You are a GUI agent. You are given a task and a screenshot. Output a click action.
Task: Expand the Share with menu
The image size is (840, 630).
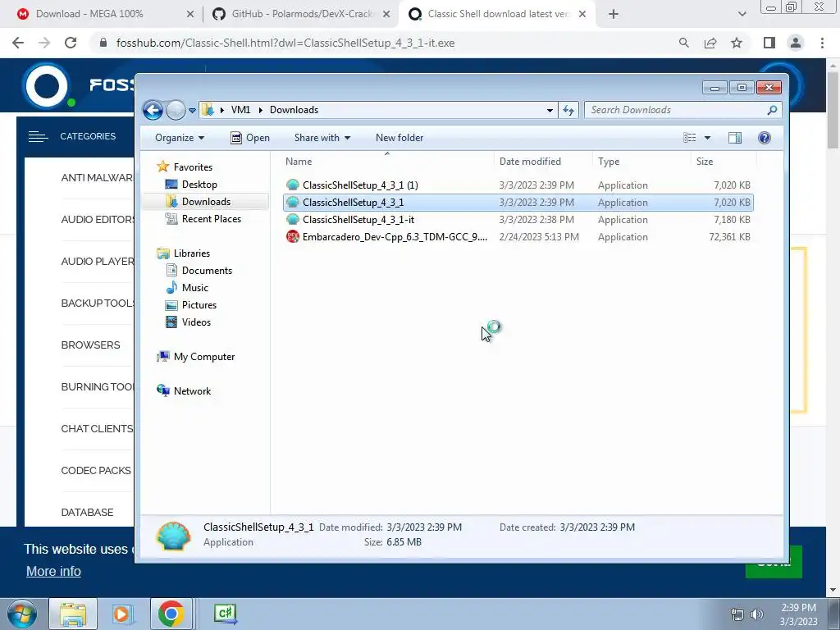pyautogui.click(x=322, y=138)
